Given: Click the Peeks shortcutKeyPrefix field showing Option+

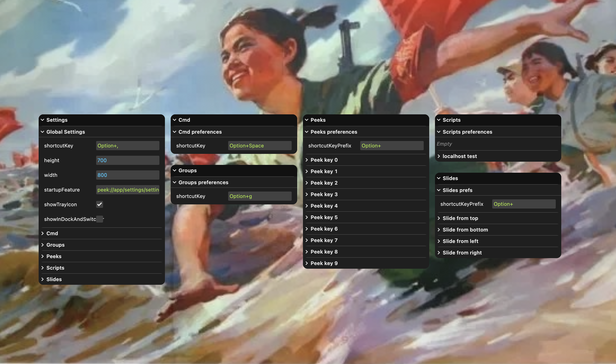Looking at the screenshot, I should click(391, 145).
